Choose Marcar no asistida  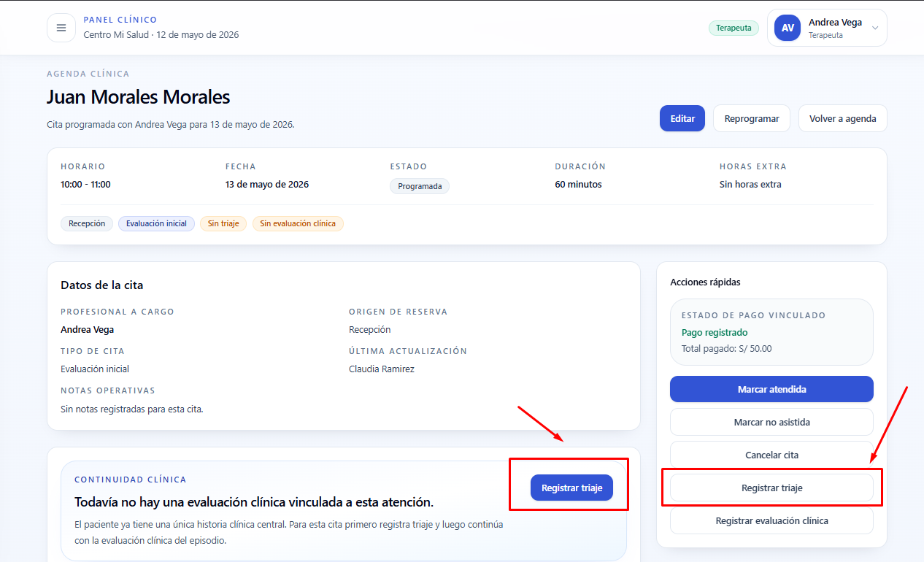pos(771,422)
